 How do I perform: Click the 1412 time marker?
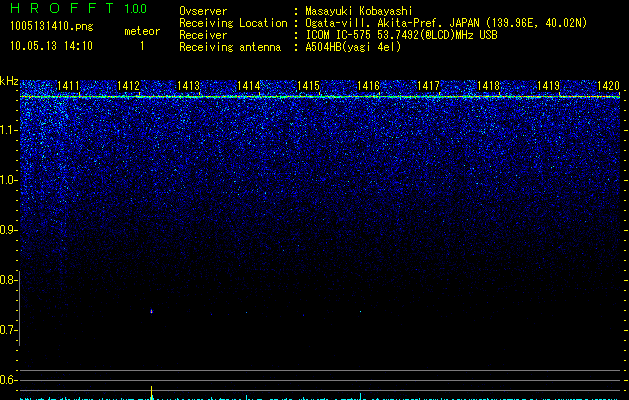(128, 86)
